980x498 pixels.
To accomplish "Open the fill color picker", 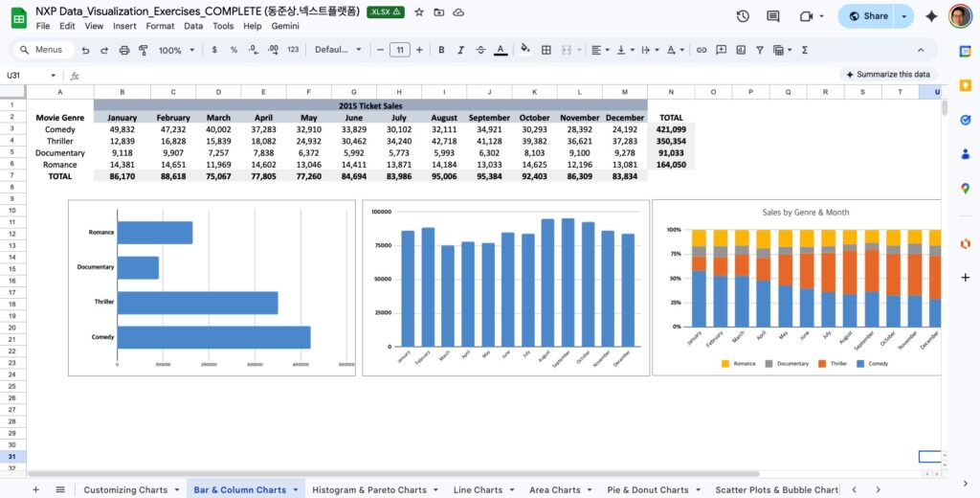I will click(524, 50).
